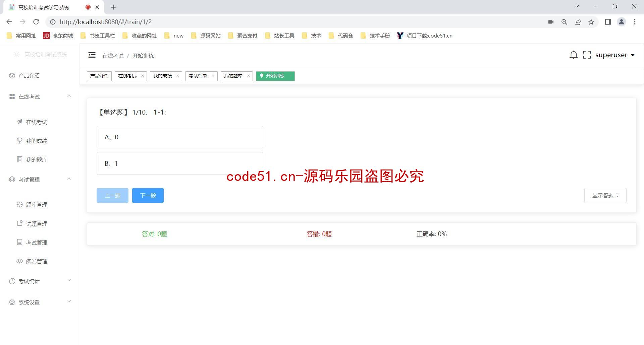644x345 pixels.
Task: Open the 站长工具 bookmark folder
Action: [x=280, y=36]
